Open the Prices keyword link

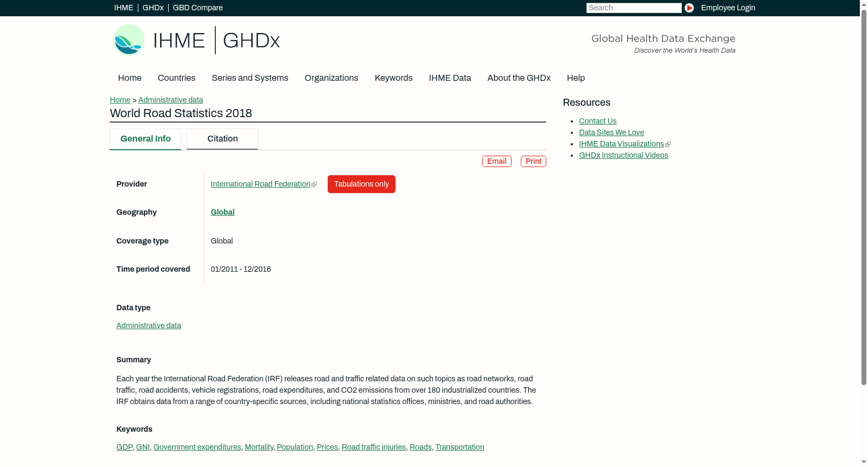tap(327, 447)
